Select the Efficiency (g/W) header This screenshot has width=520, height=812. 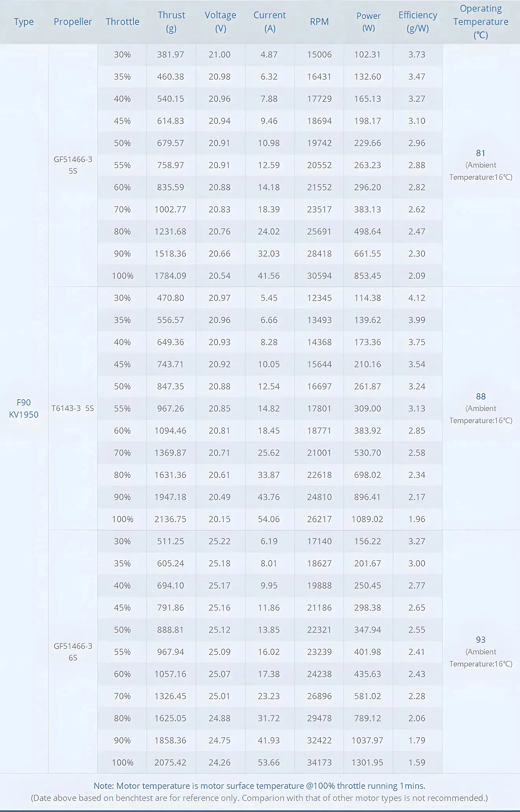pos(418,22)
